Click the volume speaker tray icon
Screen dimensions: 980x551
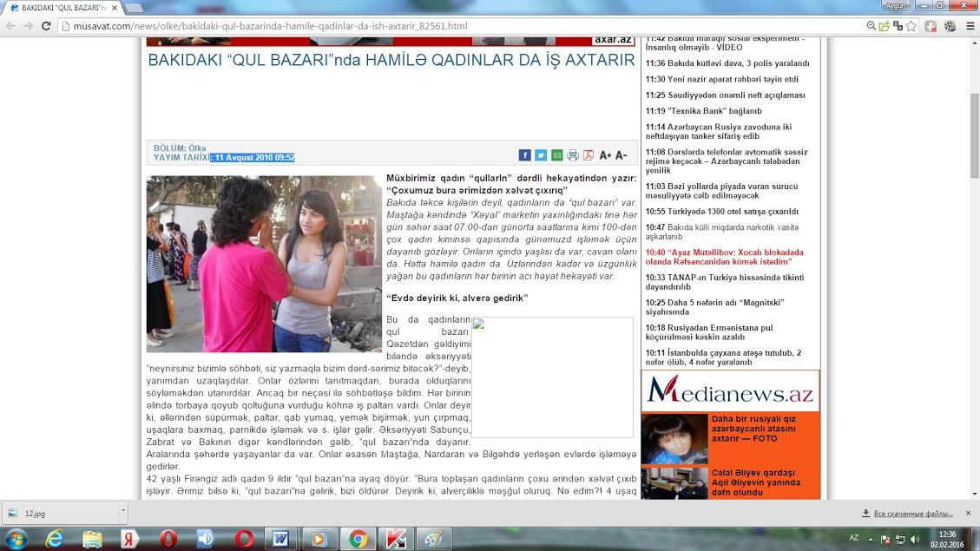(x=915, y=539)
